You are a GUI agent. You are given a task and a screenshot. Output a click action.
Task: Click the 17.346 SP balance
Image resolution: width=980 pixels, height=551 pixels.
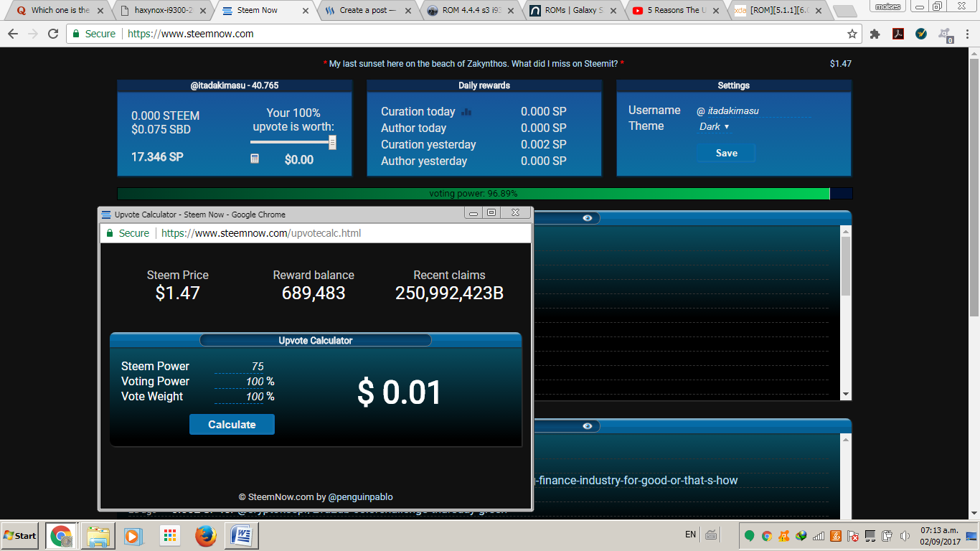click(157, 156)
